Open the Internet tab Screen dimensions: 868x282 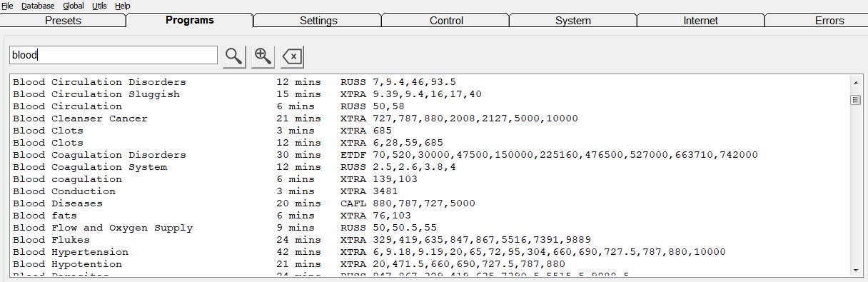pos(701,21)
